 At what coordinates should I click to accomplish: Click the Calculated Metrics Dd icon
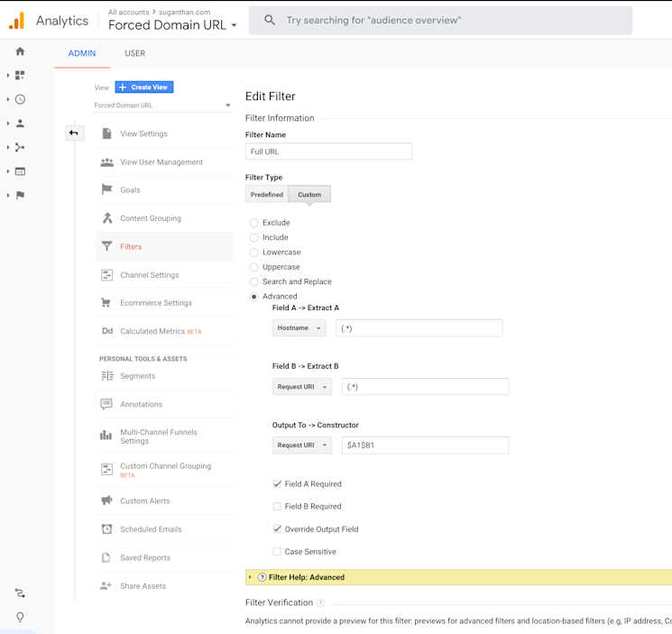pyautogui.click(x=107, y=331)
